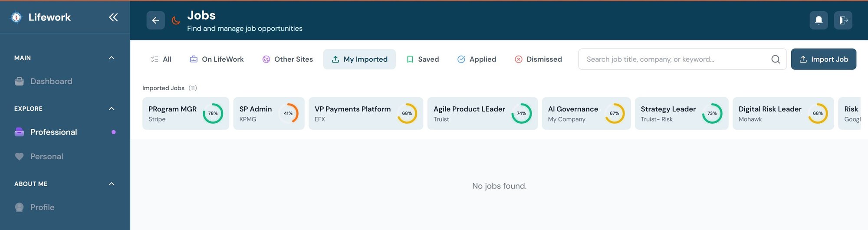Click the job search input field
The image size is (868, 230).
click(675, 59)
